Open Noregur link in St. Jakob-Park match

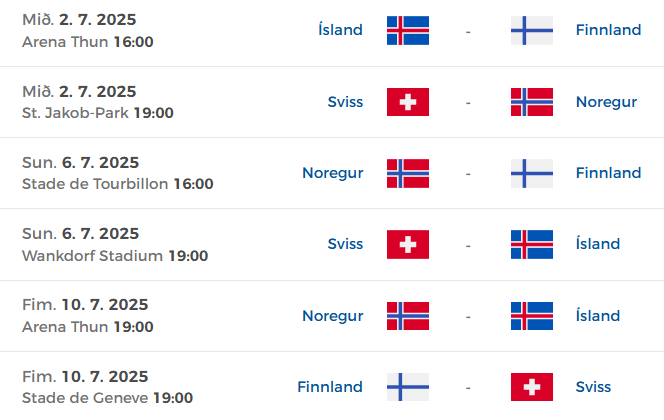606,102
